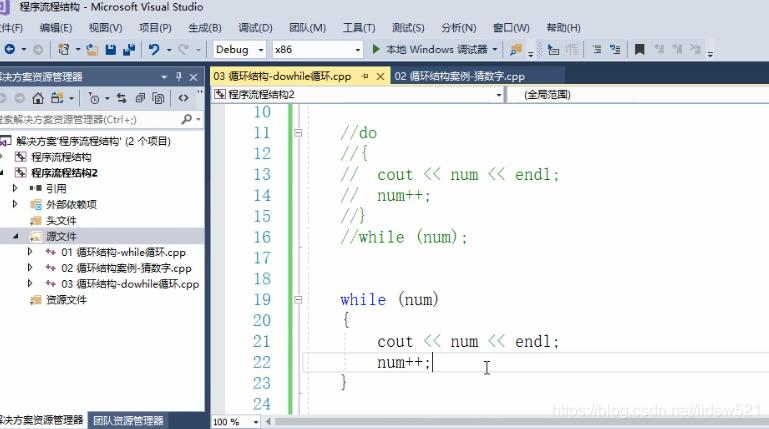769x429 pixels.
Task: Select the 程序流程结构2 project in the tree
Action: 64,173
